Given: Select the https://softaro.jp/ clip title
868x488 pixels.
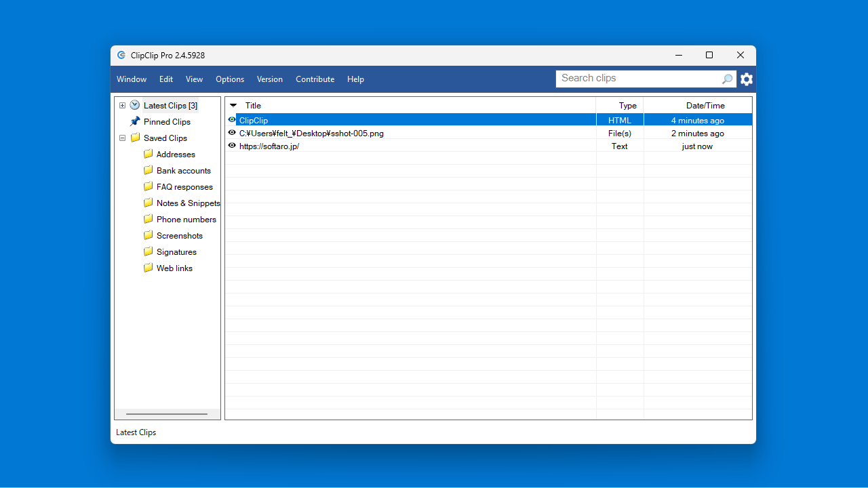Looking at the screenshot, I should click(269, 146).
